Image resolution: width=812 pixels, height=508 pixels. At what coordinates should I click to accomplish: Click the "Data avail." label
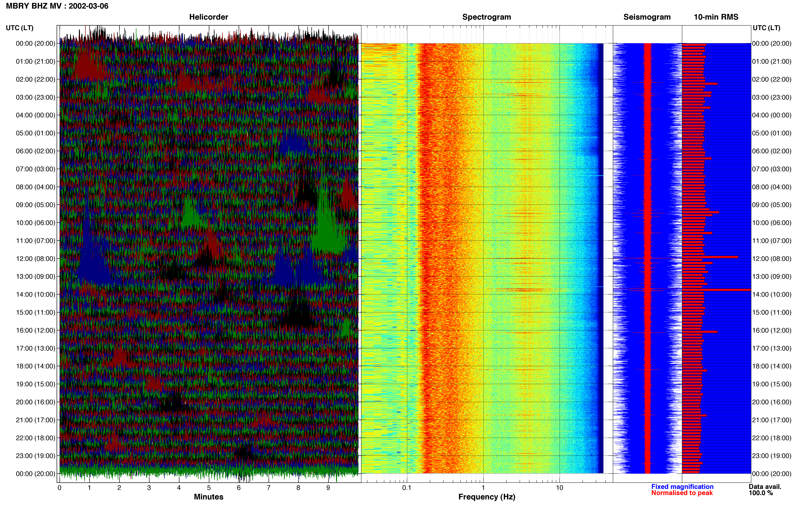click(765, 487)
